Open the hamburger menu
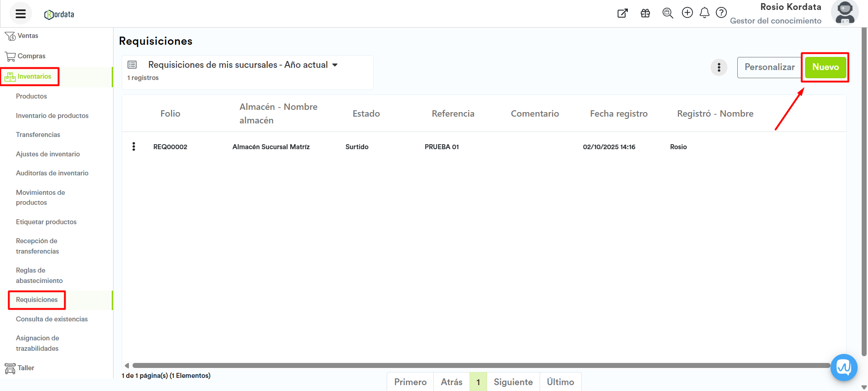 click(x=20, y=14)
